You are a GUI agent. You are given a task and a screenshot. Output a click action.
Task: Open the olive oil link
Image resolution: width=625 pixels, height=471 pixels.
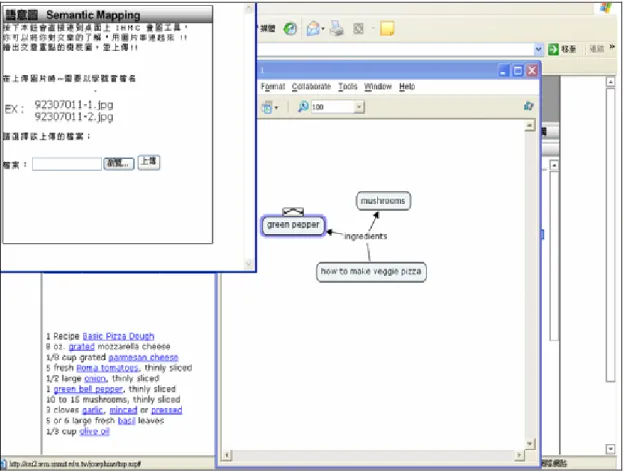tap(94, 431)
